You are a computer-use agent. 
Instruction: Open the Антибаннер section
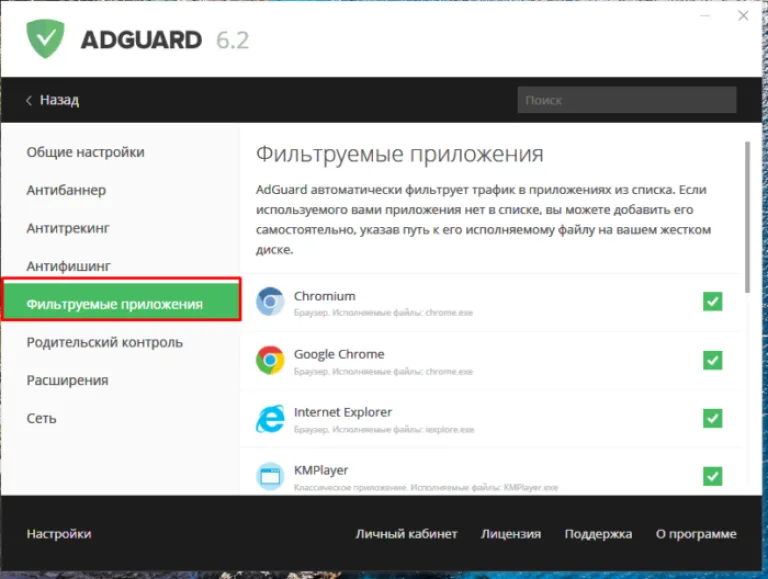66,190
